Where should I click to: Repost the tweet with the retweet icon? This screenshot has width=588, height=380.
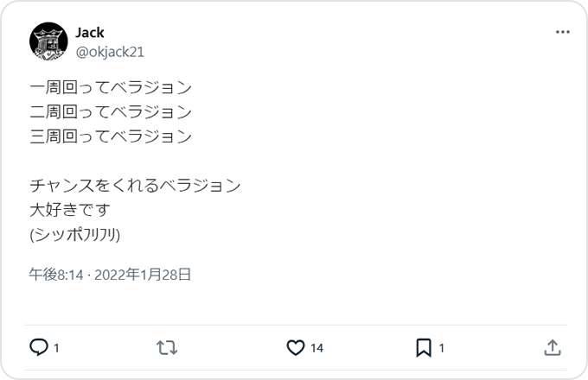click(x=167, y=347)
